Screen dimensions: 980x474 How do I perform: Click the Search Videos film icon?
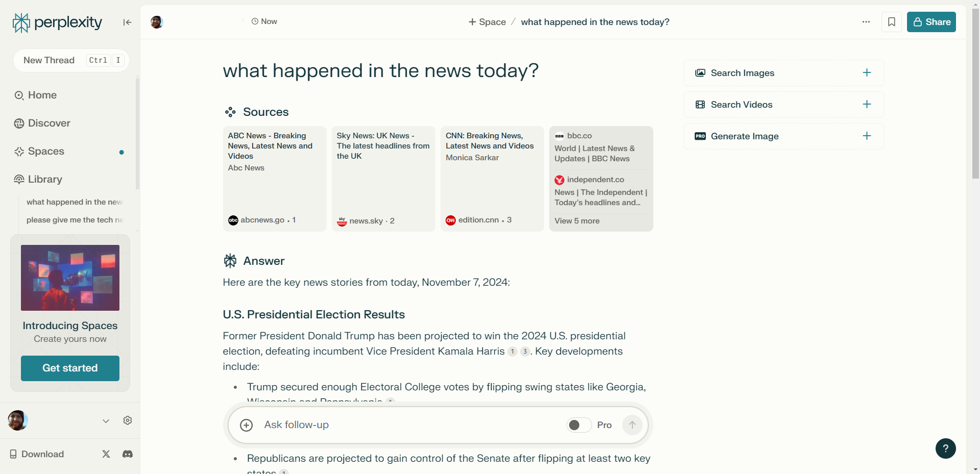[700, 105]
